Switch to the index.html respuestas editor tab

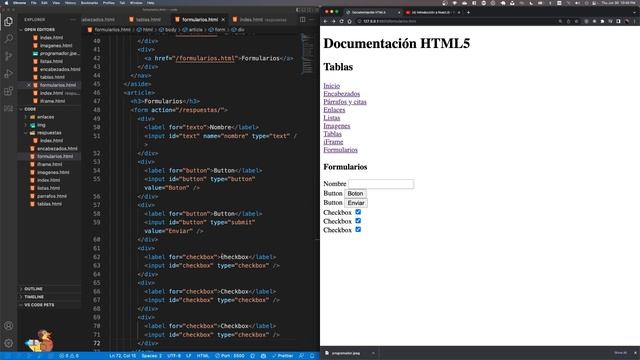(260, 20)
